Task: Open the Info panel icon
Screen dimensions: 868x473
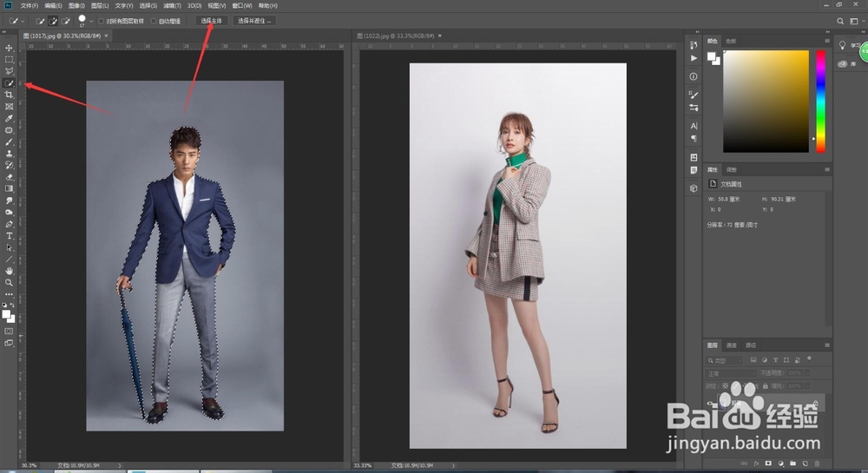Action: coord(694,76)
